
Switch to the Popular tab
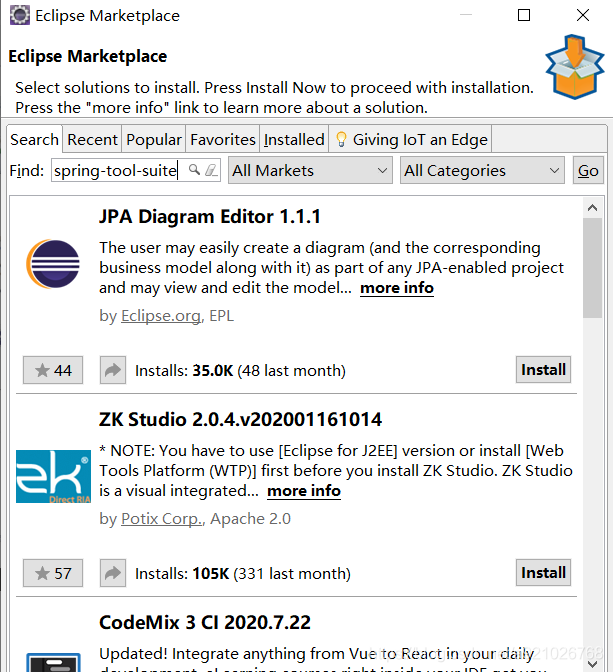pyautogui.click(x=154, y=140)
